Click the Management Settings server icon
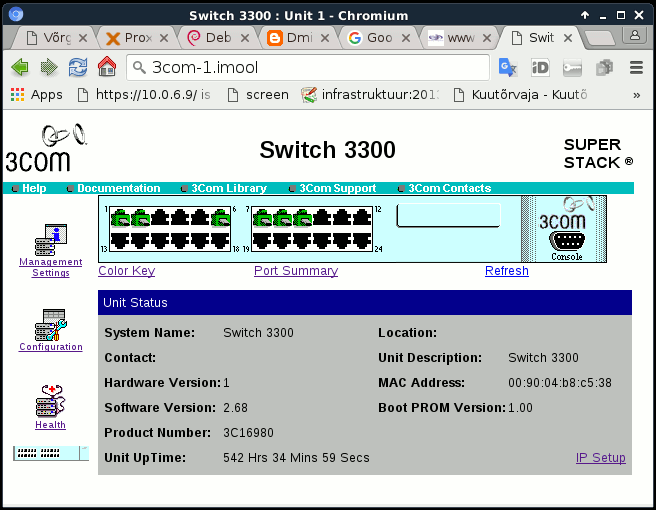656x510 pixels. click(51, 240)
